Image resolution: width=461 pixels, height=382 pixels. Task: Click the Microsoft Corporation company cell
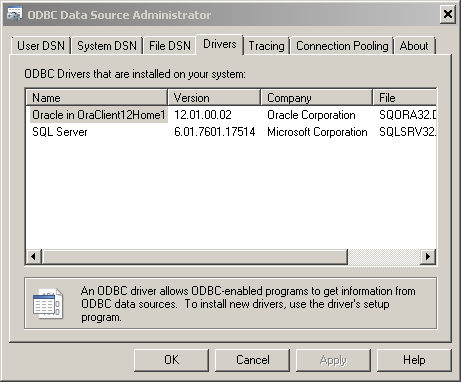coord(317,132)
